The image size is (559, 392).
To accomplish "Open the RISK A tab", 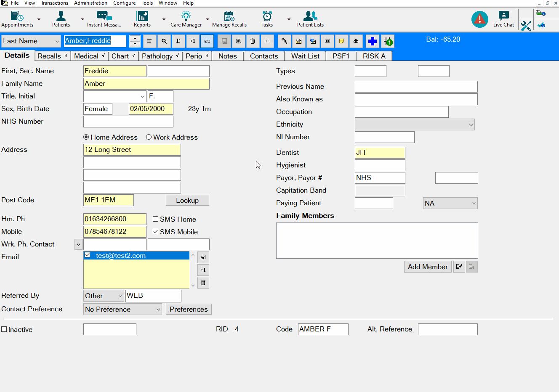I will pos(374,56).
